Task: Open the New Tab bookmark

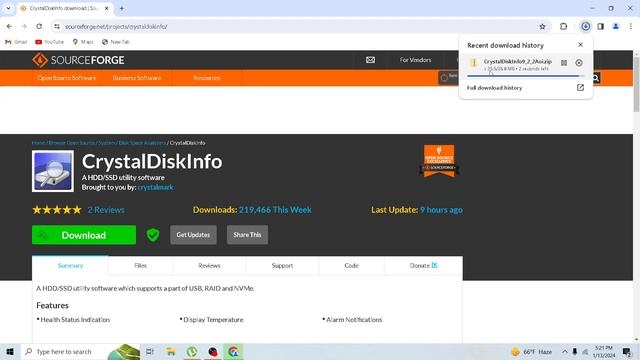Action: coord(116,42)
